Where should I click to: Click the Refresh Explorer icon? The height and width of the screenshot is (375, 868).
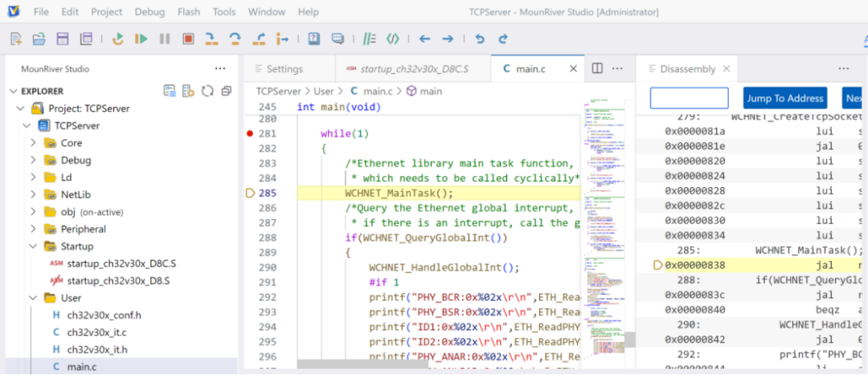coord(207,91)
